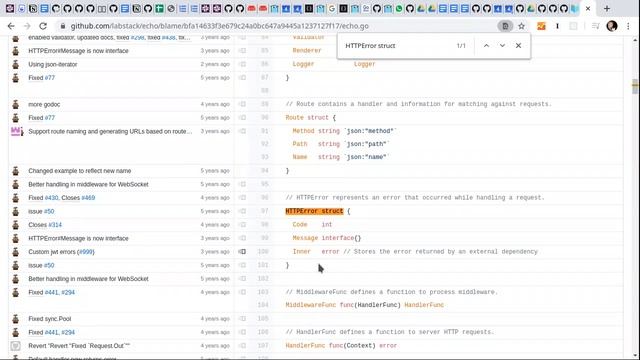Viewport: 640px width, 360px height.
Task: Open the Chrome profile avatar
Action: [x=611, y=26]
